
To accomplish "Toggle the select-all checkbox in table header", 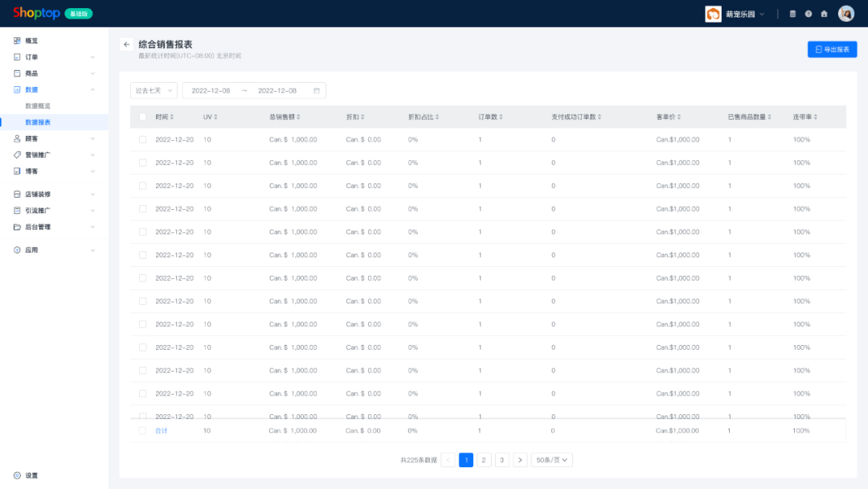I will (143, 117).
